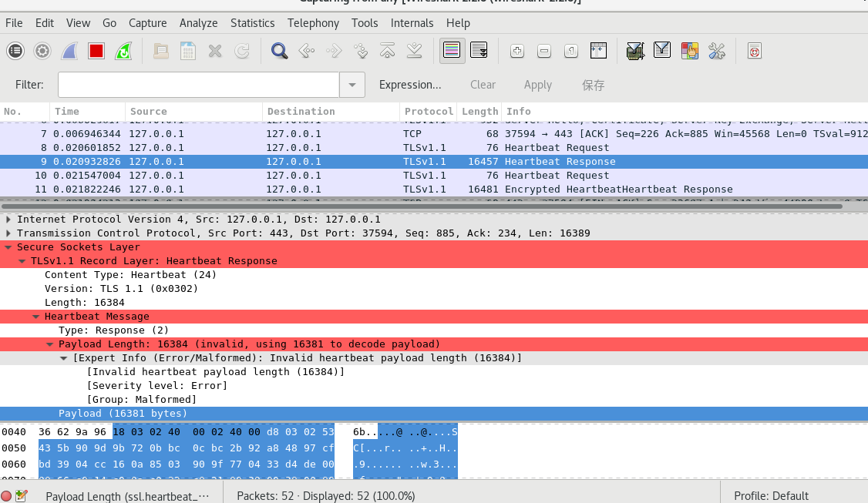The width and height of the screenshot is (868, 503).
Task: Click the Clear filter button
Action: pos(483,85)
